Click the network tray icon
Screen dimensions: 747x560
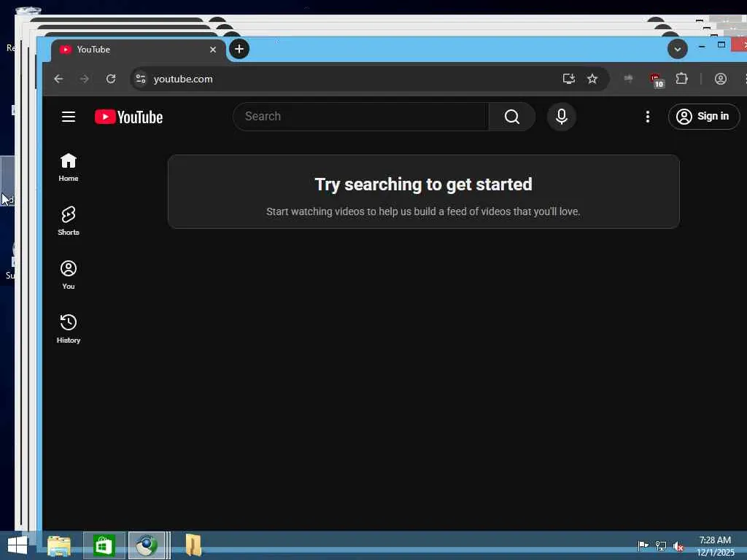point(661,545)
